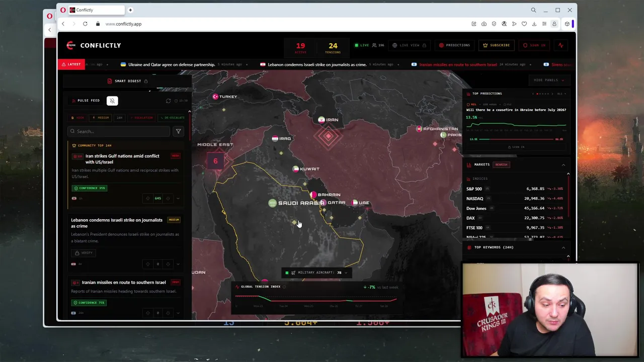Click the Global Tension Index info icon

point(284,287)
